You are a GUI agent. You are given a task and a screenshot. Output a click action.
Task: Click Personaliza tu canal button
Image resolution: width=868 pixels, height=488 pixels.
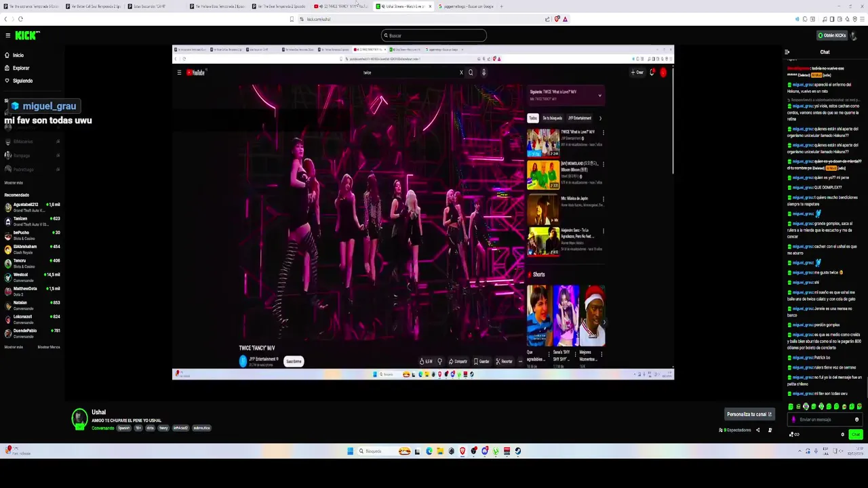click(x=749, y=414)
